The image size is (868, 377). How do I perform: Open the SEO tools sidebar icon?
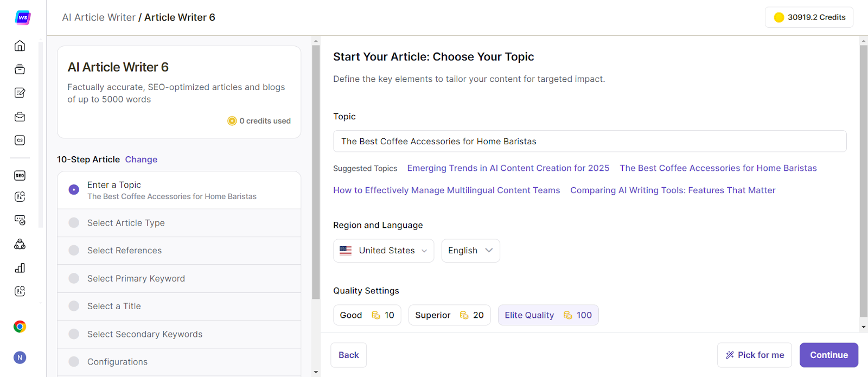[20, 175]
